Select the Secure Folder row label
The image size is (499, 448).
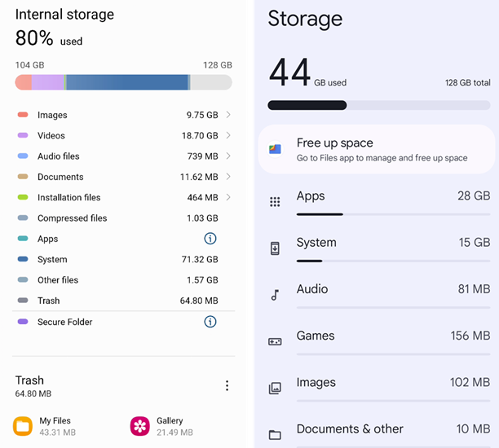coord(65,322)
